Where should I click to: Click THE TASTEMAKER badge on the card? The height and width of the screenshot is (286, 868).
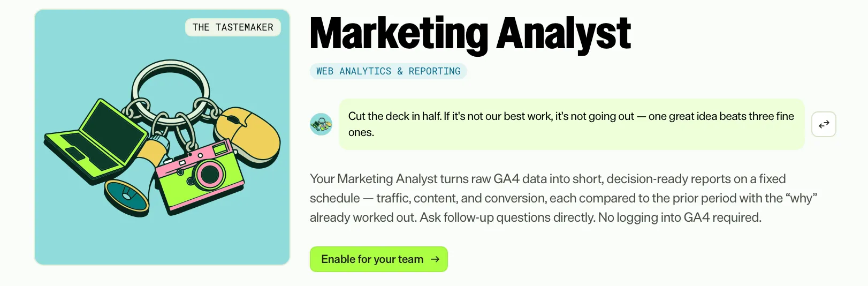233,27
